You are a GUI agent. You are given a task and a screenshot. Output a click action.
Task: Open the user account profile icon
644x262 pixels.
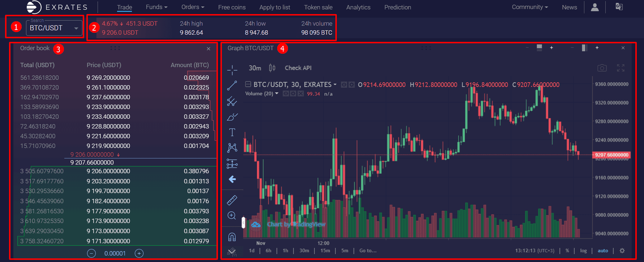point(595,7)
